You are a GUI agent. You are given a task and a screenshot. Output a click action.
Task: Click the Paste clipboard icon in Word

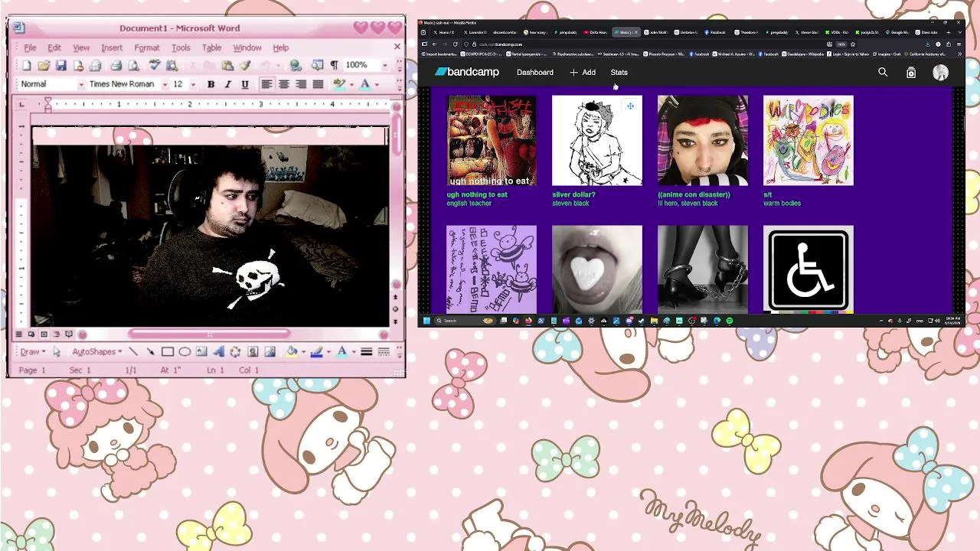click(227, 66)
